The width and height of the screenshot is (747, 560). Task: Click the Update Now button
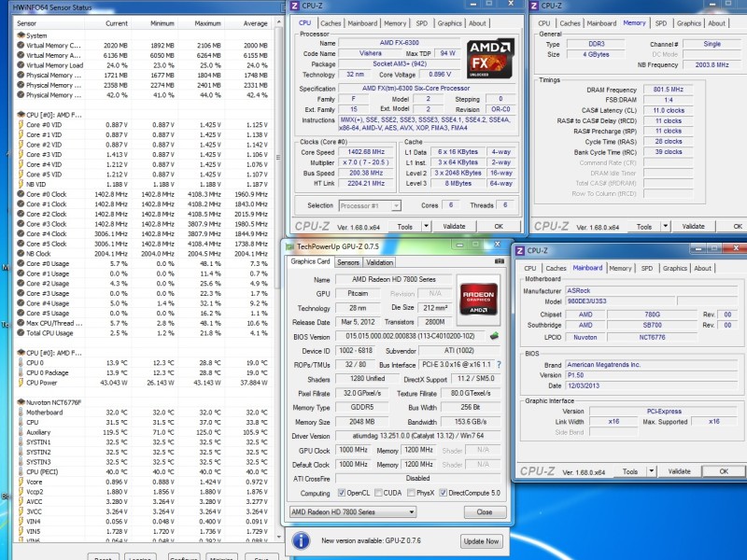click(x=481, y=541)
